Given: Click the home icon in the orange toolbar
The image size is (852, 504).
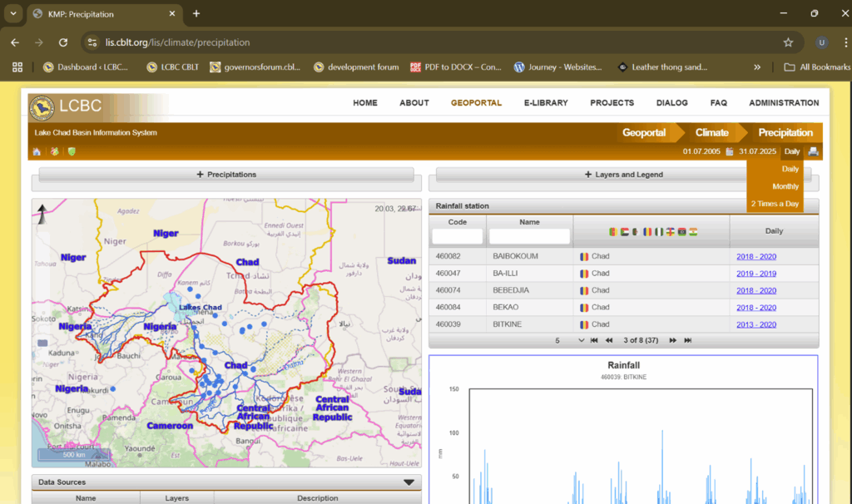Looking at the screenshot, I should [37, 151].
